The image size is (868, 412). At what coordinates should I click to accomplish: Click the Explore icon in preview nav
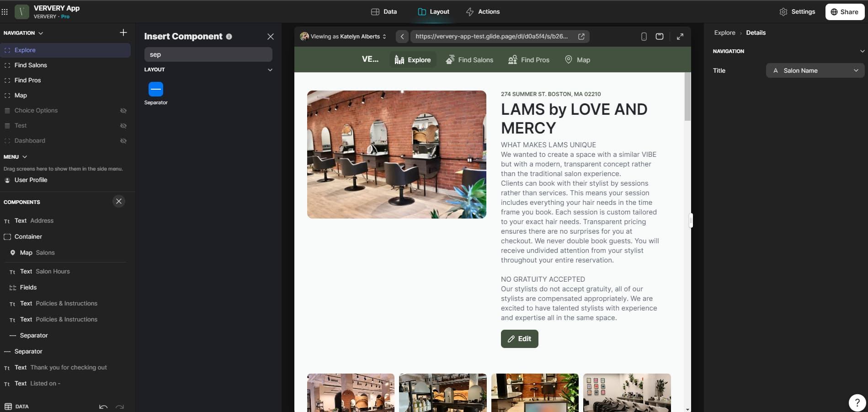point(399,60)
